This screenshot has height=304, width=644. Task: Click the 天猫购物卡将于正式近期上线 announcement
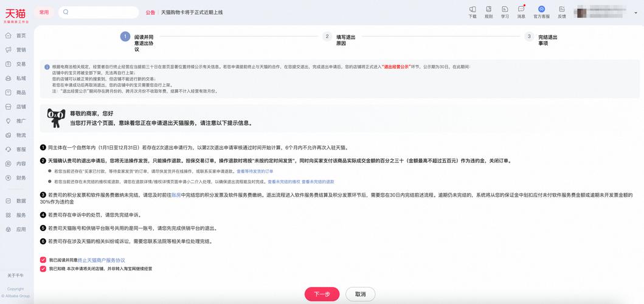pyautogui.click(x=192, y=13)
